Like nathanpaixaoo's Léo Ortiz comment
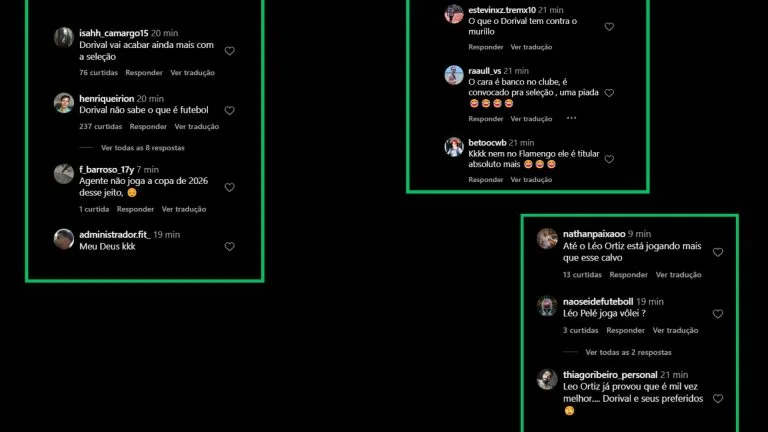The height and width of the screenshot is (432, 768). 718,252
